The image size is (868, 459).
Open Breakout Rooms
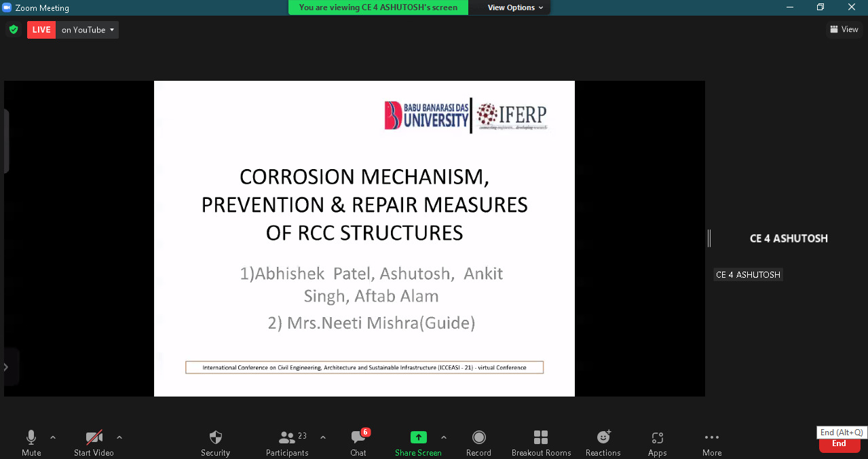tap(541, 443)
